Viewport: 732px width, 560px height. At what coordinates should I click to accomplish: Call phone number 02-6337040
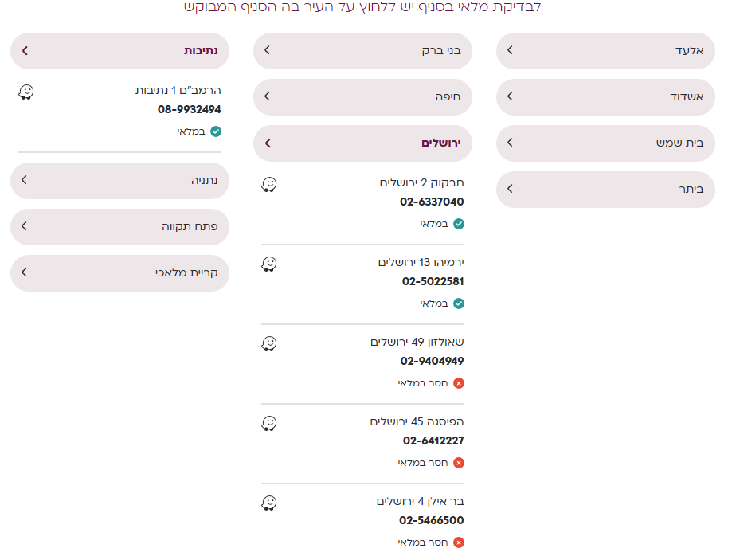coord(433,202)
